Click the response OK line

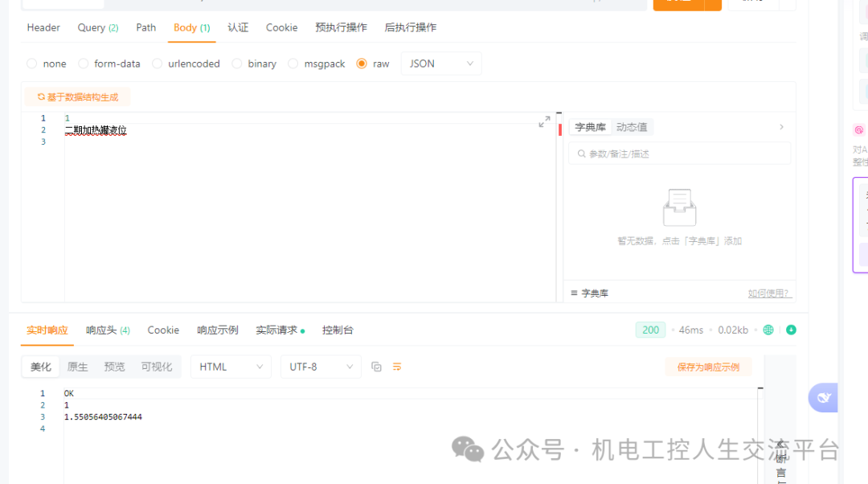click(x=68, y=393)
